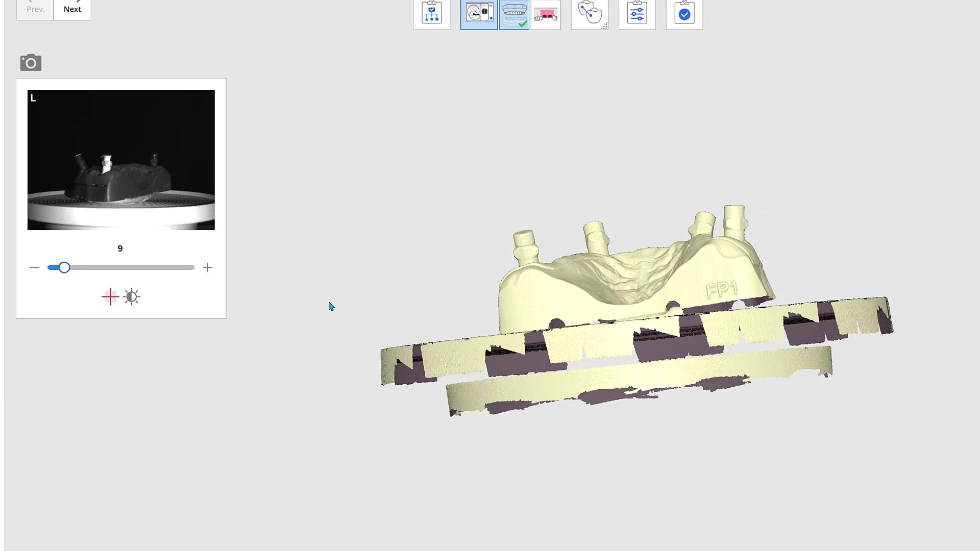980x551 pixels.
Task: Open the teeth alignment points tool
Action: pyautogui.click(x=590, y=14)
